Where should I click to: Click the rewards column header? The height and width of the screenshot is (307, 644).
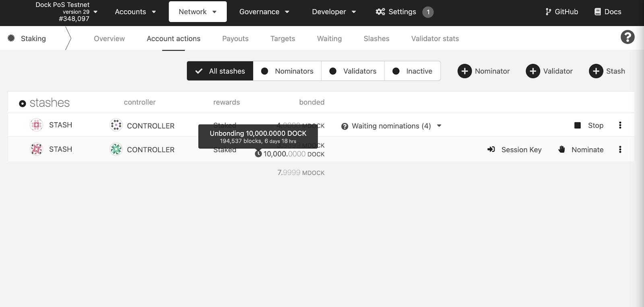226,102
